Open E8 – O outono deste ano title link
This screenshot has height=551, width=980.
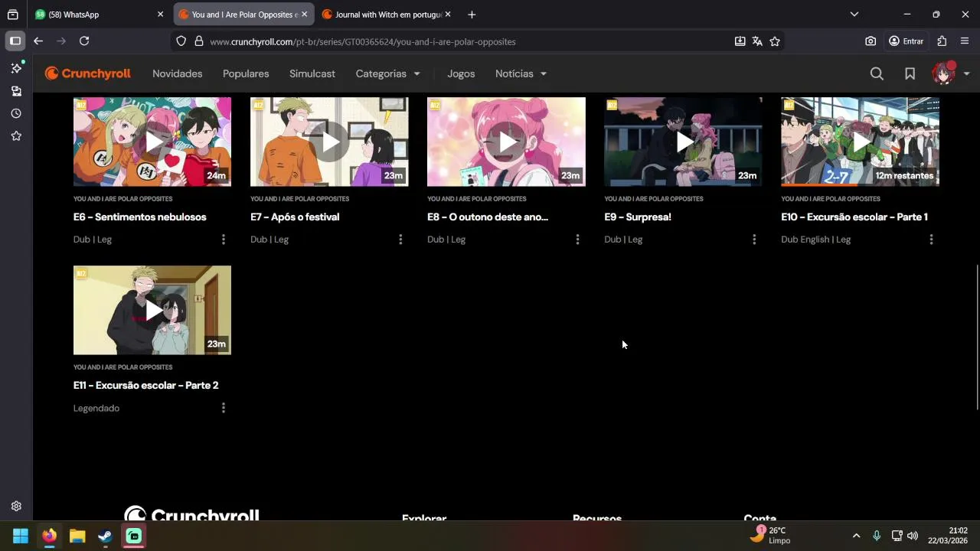[488, 217]
